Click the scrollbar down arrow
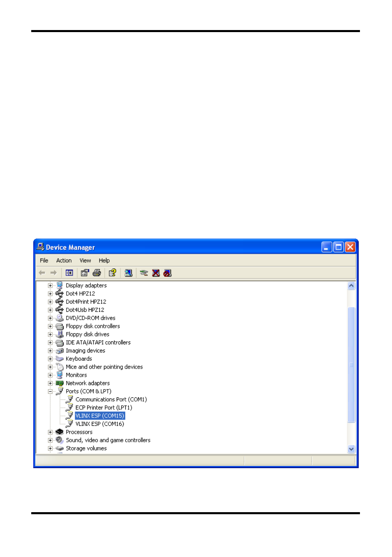The width and height of the screenshot is (392, 557). click(351, 449)
